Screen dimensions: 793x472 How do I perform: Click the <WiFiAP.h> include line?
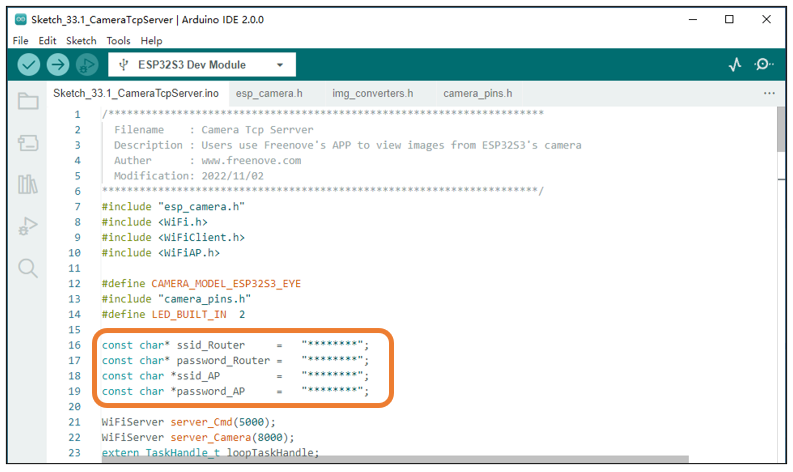click(x=161, y=252)
